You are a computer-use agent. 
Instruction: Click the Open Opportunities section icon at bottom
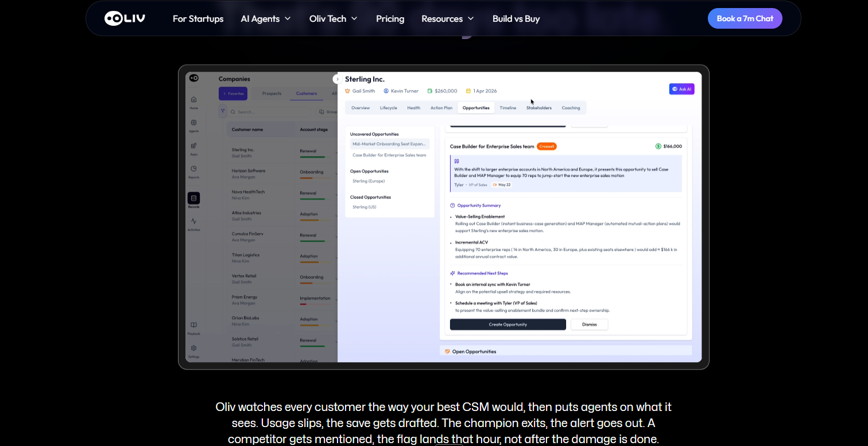447,351
